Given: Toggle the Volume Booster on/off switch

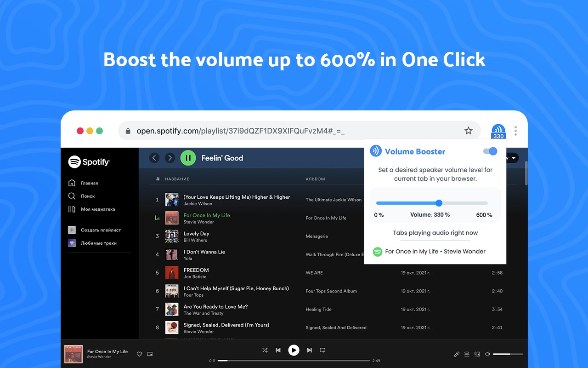Looking at the screenshot, I should [490, 151].
